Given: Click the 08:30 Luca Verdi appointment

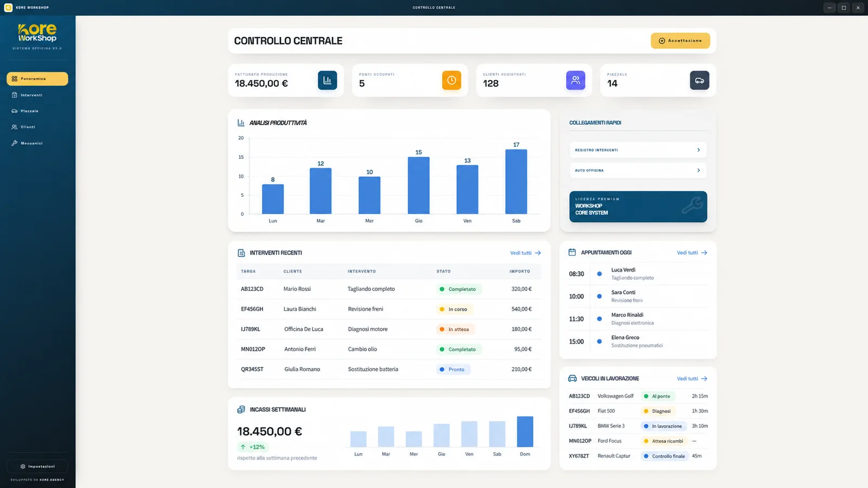Looking at the screenshot, I should [x=638, y=274].
